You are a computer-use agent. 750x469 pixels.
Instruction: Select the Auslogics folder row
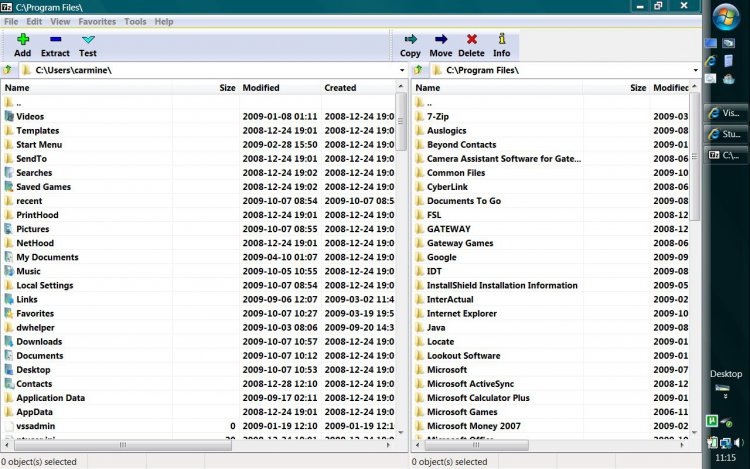pyautogui.click(x=550, y=131)
